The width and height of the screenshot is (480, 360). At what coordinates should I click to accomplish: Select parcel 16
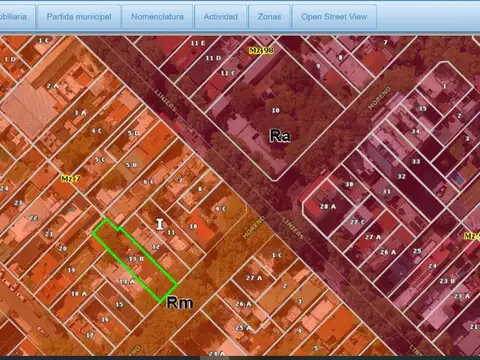pyautogui.click(x=105, y=319)
